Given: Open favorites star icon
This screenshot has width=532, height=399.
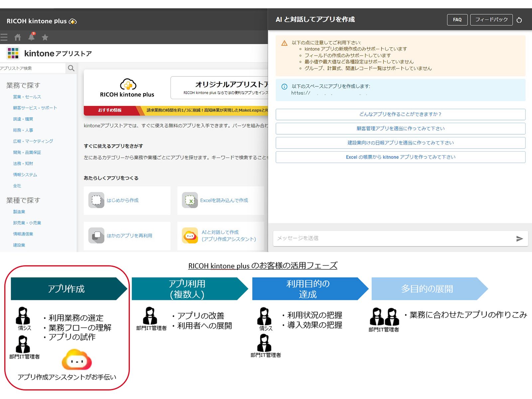Looking at the screenshot, I should tap(45, 37).
